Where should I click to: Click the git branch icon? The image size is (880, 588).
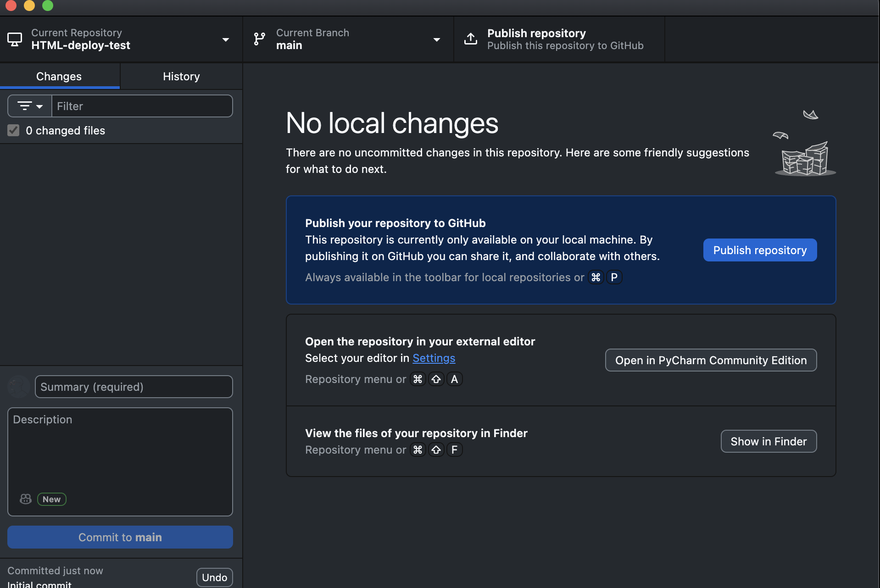260,39
